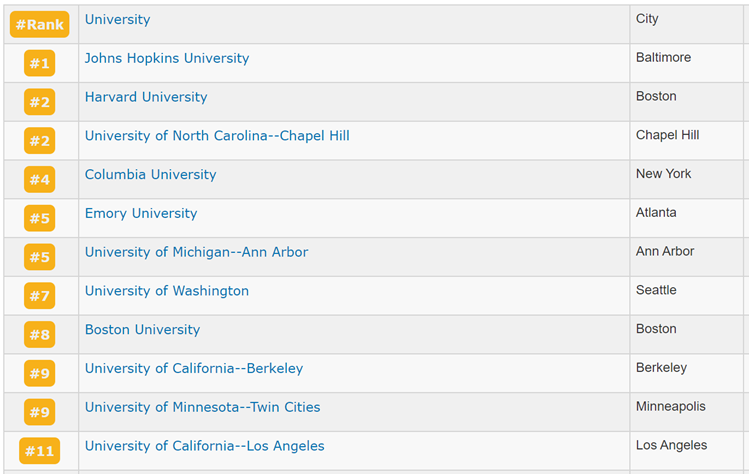Click the #4 rank badge
This screenshot has width=749, height=474.
[x=40, y=179]
